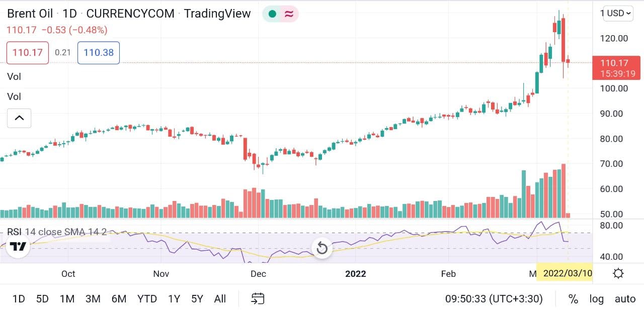Select the 1Y time range
This screenshot has height=313, width=644.
(x=174, y=299)
